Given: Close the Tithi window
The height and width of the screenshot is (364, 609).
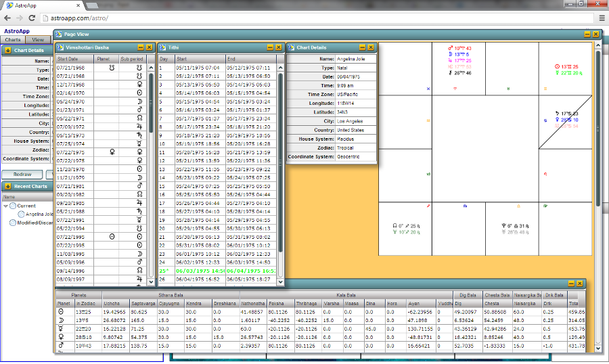Looking at the screenshot, I should tap(279, 47).
